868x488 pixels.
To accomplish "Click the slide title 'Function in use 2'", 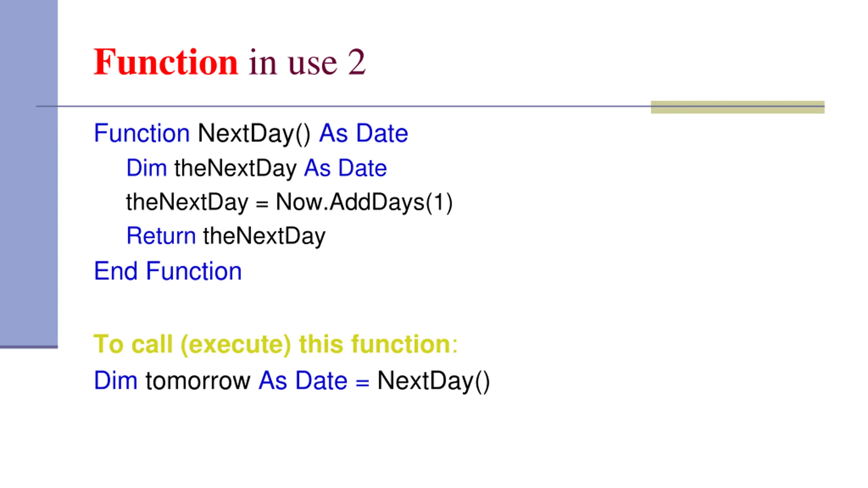I will 230,62.
